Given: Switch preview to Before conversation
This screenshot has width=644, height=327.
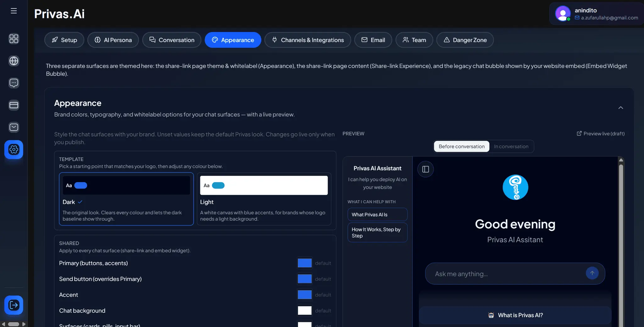Looking at the screenshot, I should (462, 146).
